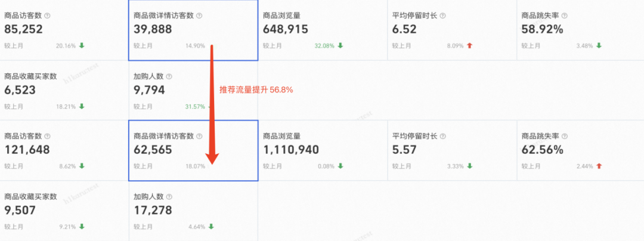This screenshot has height=241, width=644.
Task: Click the 3.33% change figure
Action: (x=455, y=166)
